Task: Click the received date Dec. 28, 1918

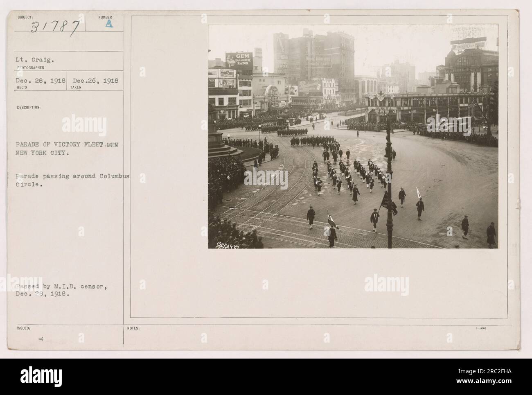Action: (x=40, y=81)
